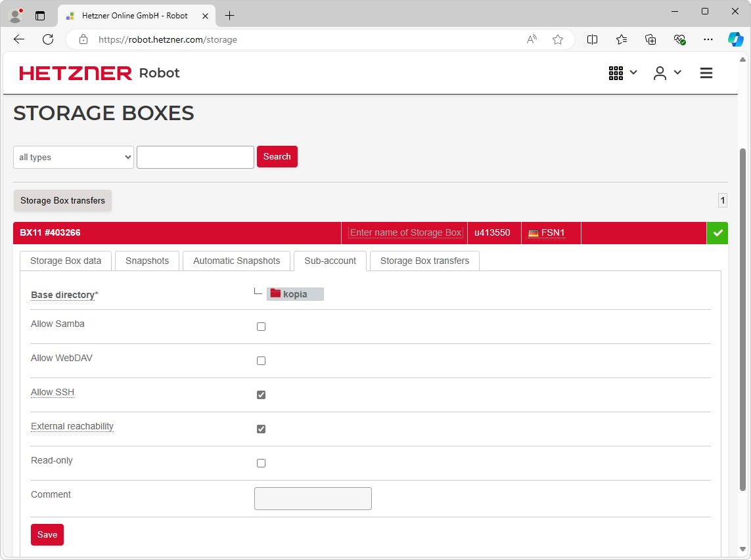Open the Storage Box transfers tab
This screenshot has width=751, height=560.
tap(424, 261)
